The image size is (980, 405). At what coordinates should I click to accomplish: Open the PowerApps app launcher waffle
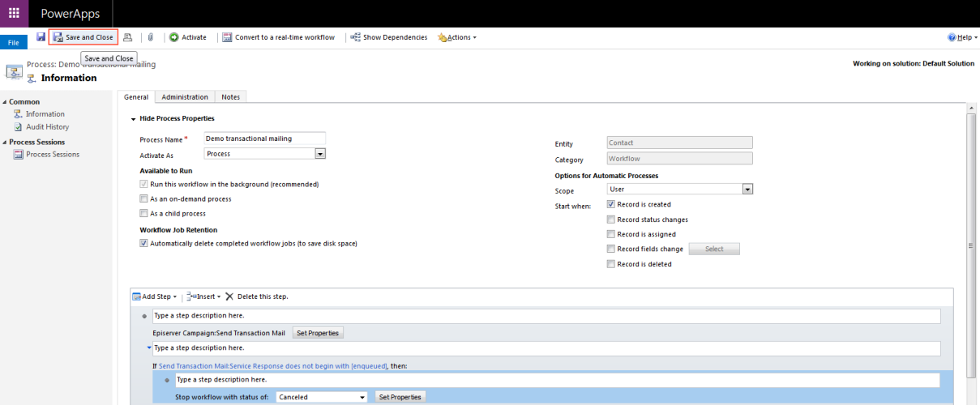pos(14,14)
